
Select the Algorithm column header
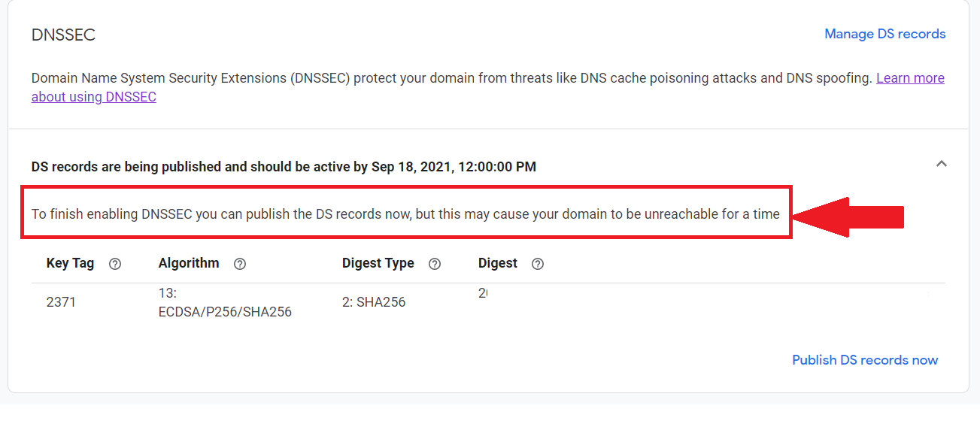pyautogui.click(x=189, y=263)
